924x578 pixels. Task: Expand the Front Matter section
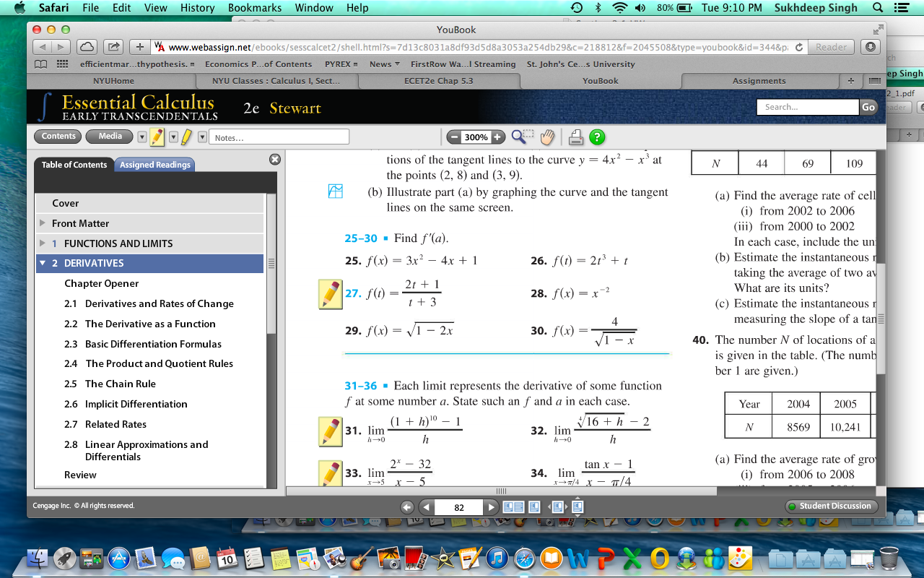point(43,223)
